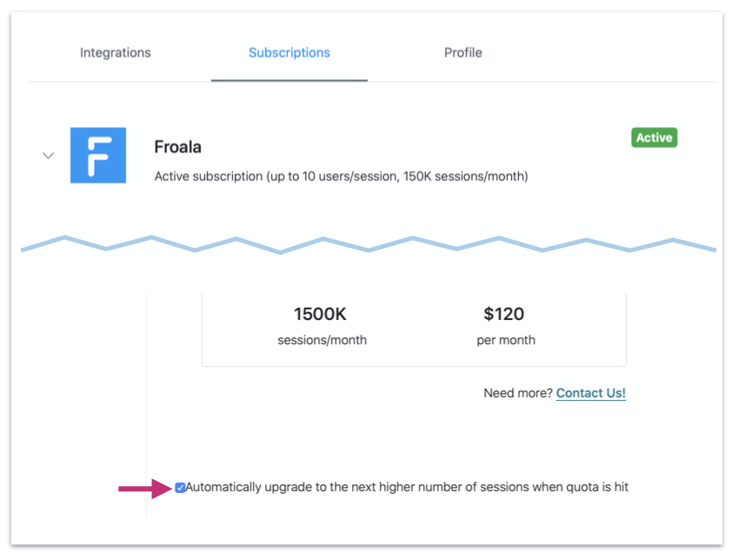The height and width of the screenshot is (560, 732).
Task: Click the Active subscription description text
Action: click(x=341, y=177)
